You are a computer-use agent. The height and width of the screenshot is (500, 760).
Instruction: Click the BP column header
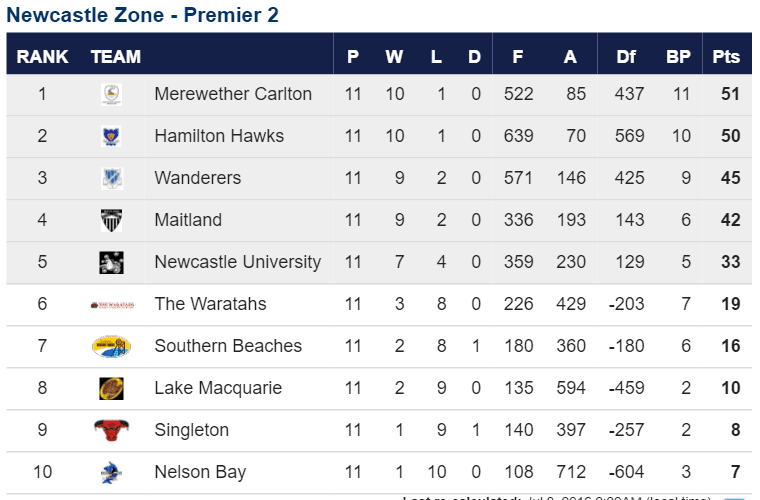point(678,57)
